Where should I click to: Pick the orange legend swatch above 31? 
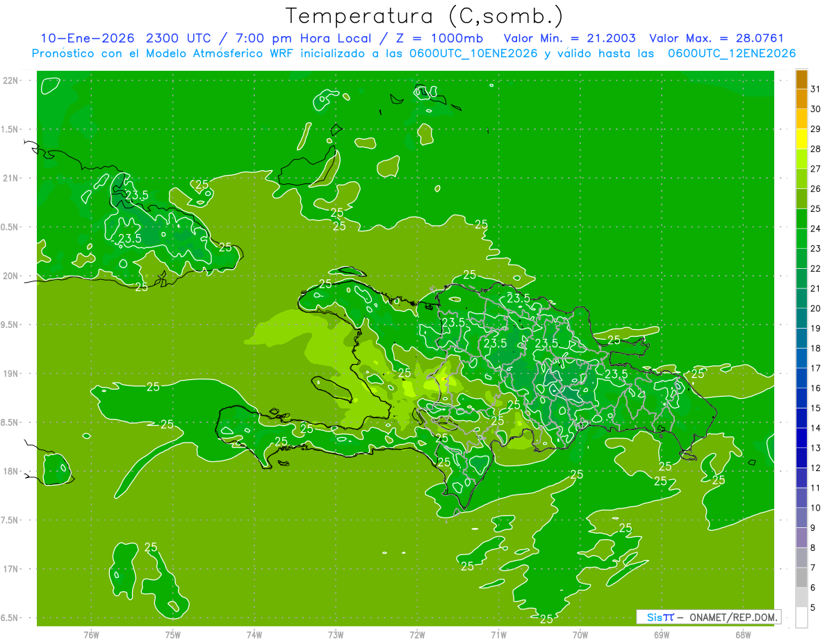click(801, 79)
